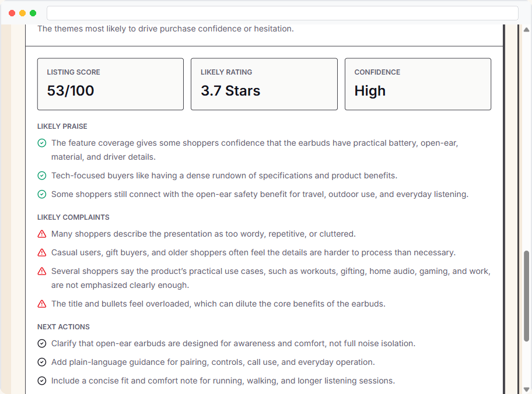Click the green maximize window button

[33, 13]
